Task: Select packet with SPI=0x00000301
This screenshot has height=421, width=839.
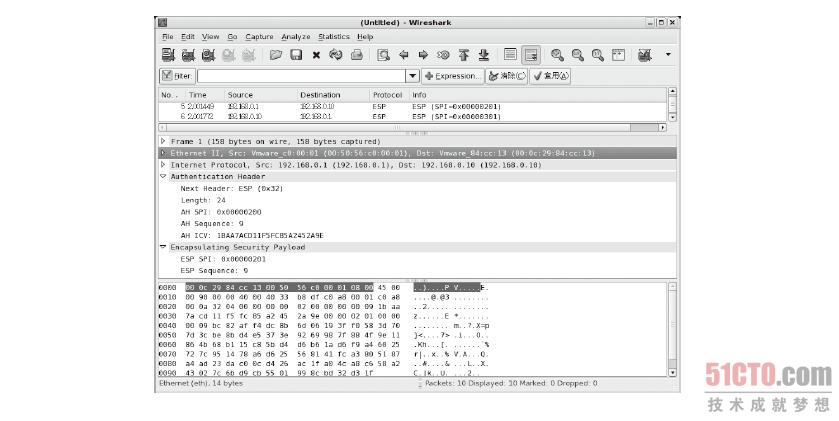Action: 413,116
